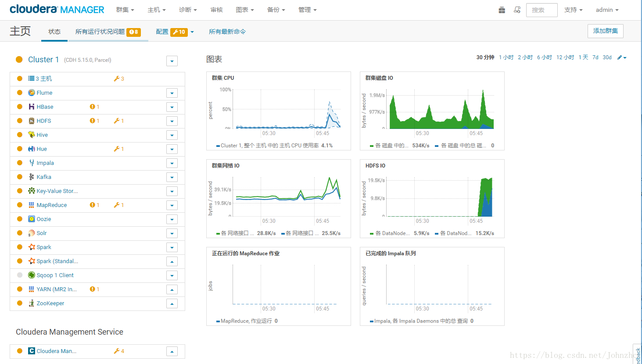Screen dimensions: 642x364
Task: Click the Cloudera Management Service icon
Action: coord(32,351)
